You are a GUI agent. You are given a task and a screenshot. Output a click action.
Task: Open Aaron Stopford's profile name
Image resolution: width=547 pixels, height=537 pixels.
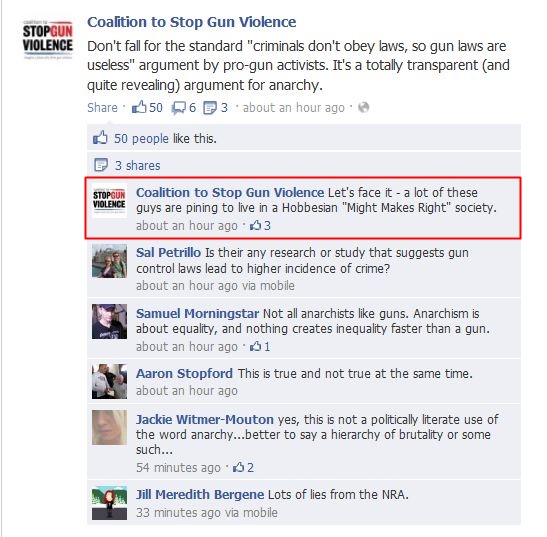(184, 373)
